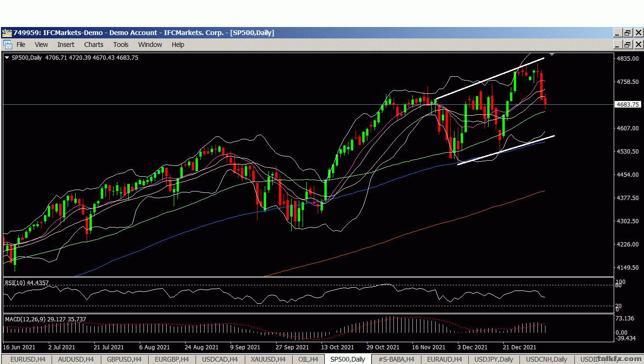Open the Window menu
Viewport: 644px width, 364px height.
click(150, 45)
